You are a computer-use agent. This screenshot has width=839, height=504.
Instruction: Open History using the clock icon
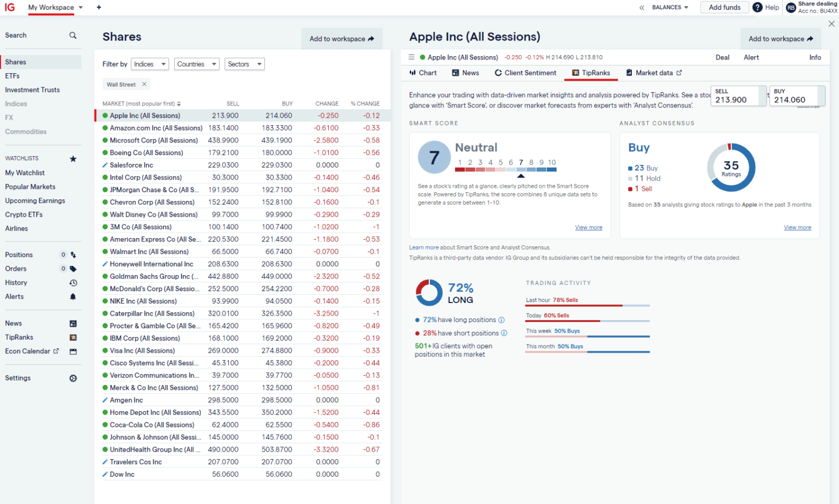[x=73, y=282]
